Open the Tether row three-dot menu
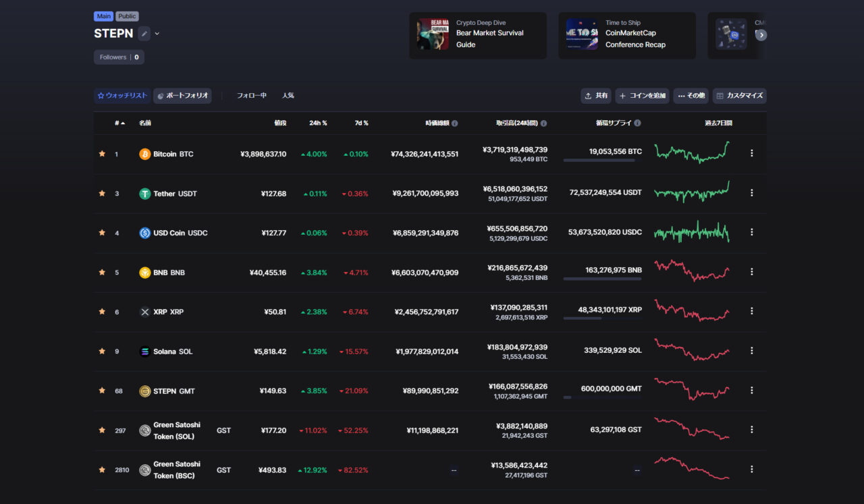This screenshot has width=864, height=504. [751, 192]
